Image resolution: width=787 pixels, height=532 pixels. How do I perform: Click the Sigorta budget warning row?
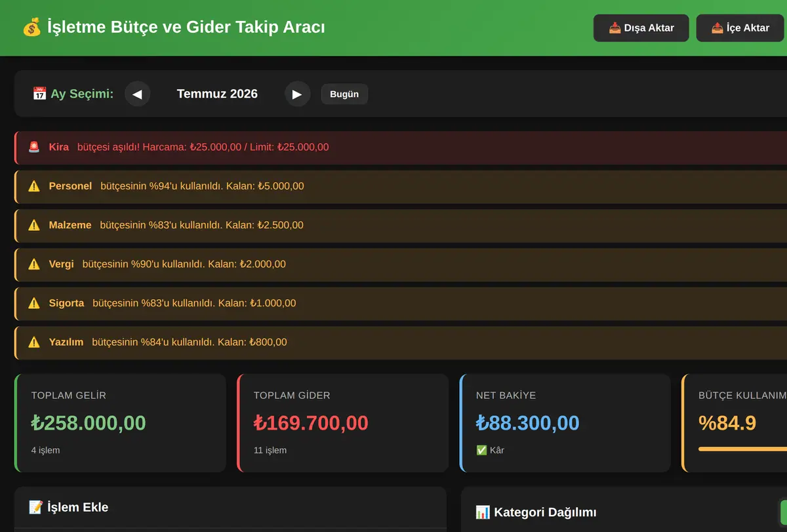click(401, 304)
